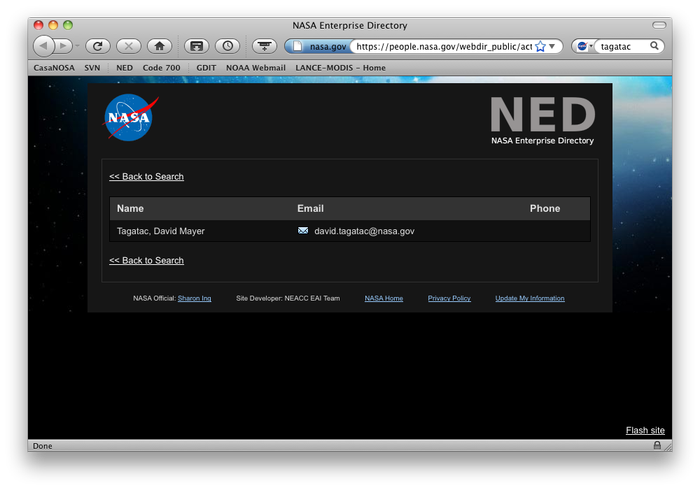The width and height of the screenshot is (700, 490).
Task: Click the security lock icon in status bar
Action: point(657,445)
